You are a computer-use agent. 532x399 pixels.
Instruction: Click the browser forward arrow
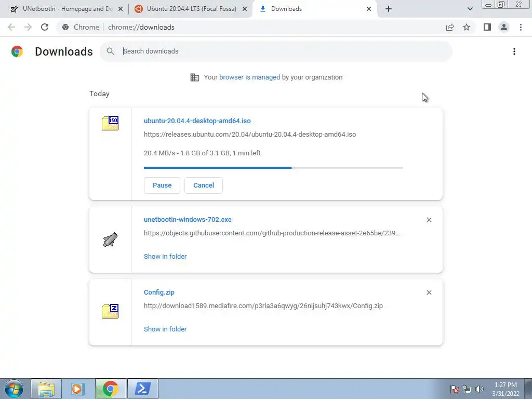28,27
